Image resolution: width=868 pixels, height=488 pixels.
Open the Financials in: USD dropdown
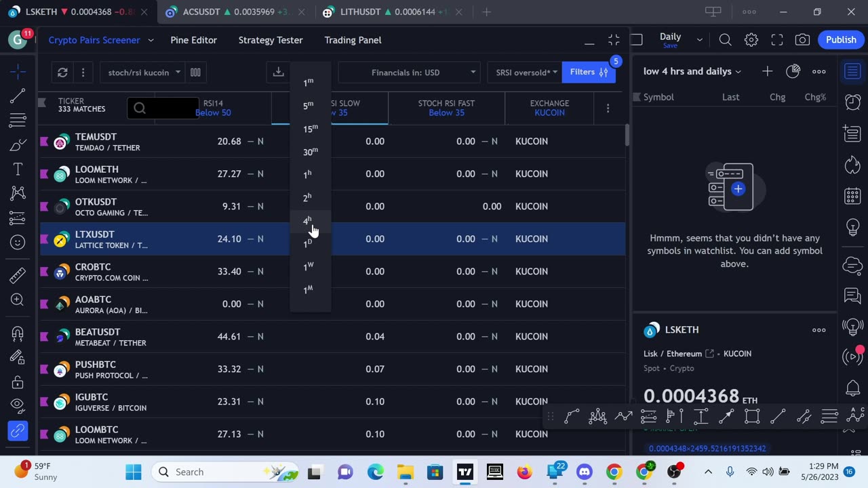[x=409, y=73]
